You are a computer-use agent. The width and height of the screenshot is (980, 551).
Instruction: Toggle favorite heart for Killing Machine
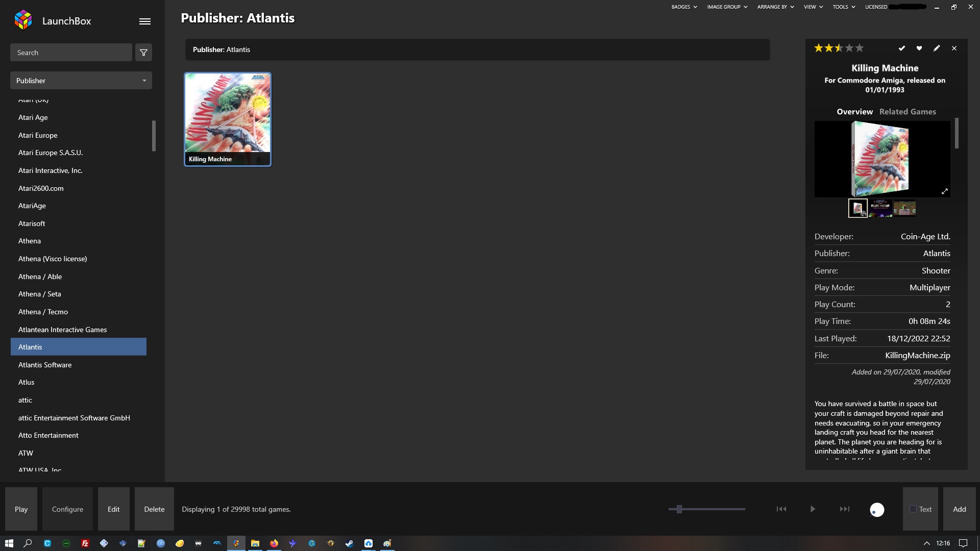tap(919, 48)
